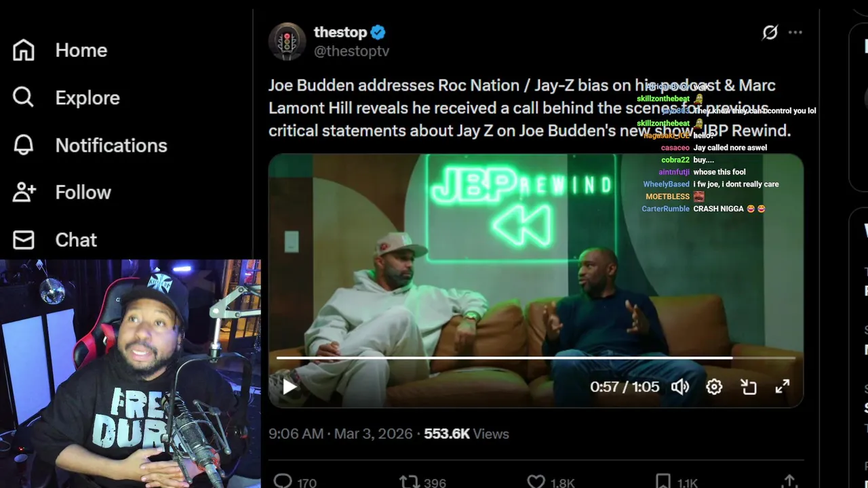The image size is (868, 488).
Task: Seek on the video progress bar
Action: (536, 357)
